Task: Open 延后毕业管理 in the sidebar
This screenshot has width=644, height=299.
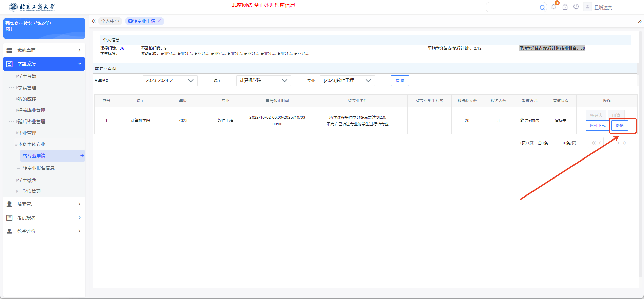Action: (x=32, y=122)
